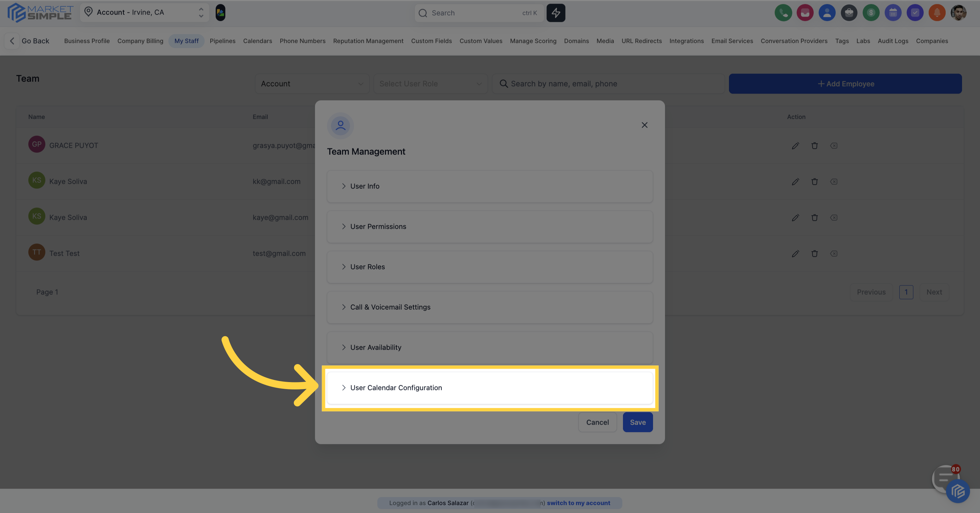The width and height of the screenshot is (980, 513).
Task: Open the phone dialer icon
Action: click(x=783, y=13)
